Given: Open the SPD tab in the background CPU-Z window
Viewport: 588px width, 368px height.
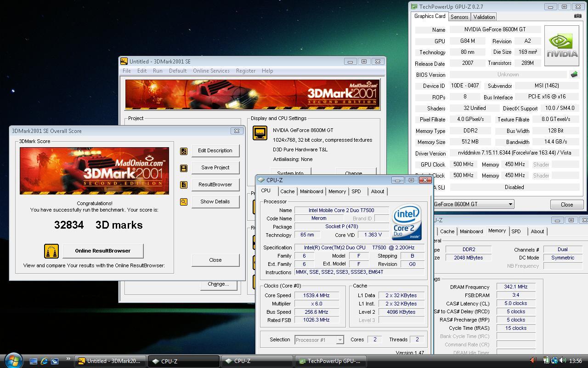Looking at the screenshot, I should pos(516,231).
